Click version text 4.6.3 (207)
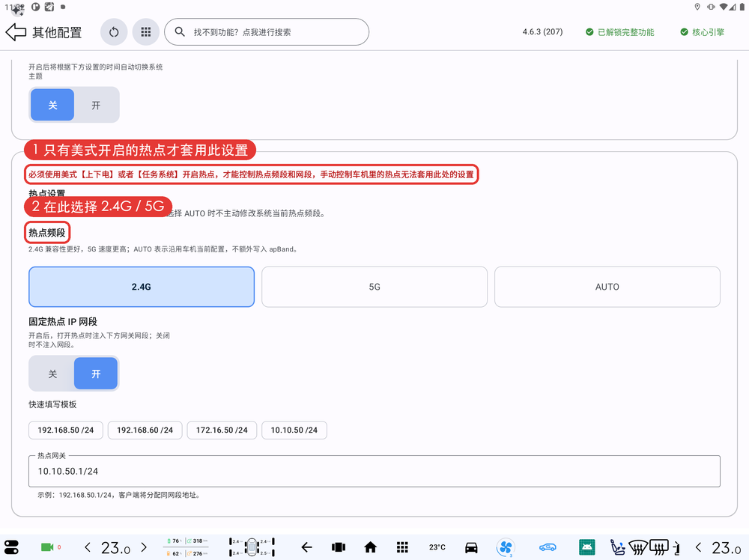The height and width of the screenshot is (560, 749). click(542, 32)
